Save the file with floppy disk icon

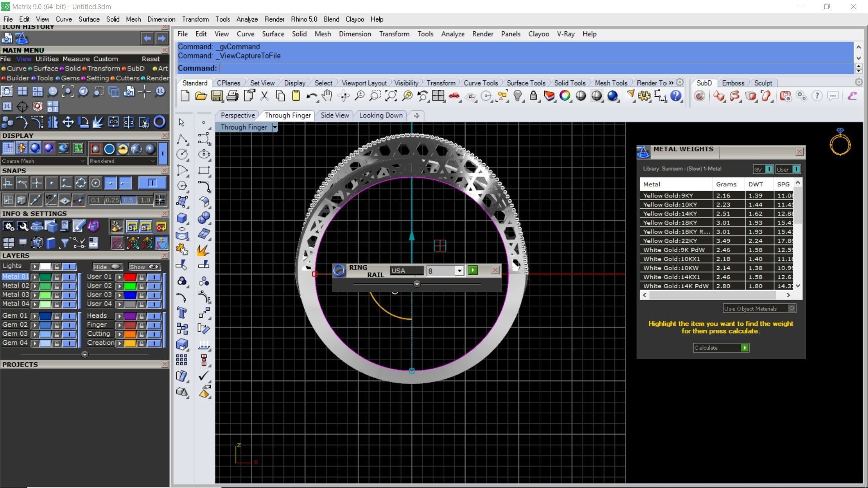[217, 96]
